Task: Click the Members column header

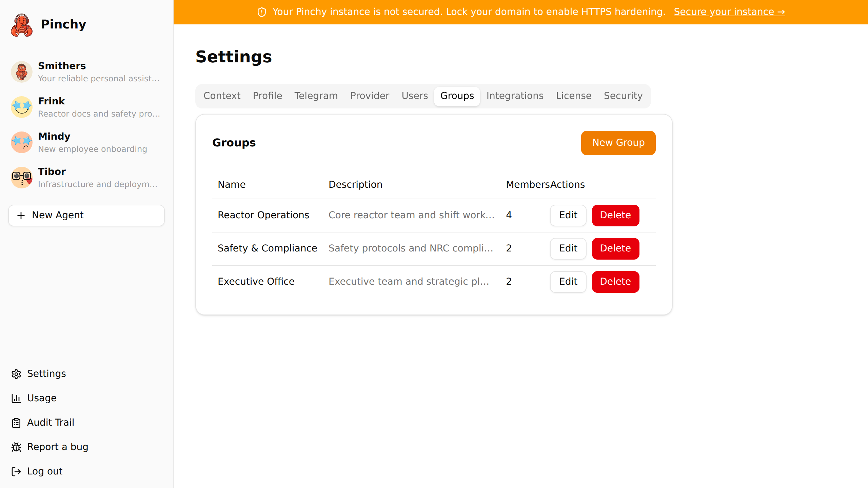Action: point(528,185)
